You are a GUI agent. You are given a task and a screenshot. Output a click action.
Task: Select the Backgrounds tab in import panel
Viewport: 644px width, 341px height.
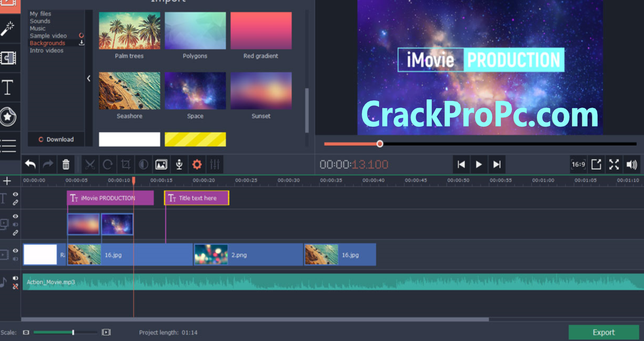point(45,42)
